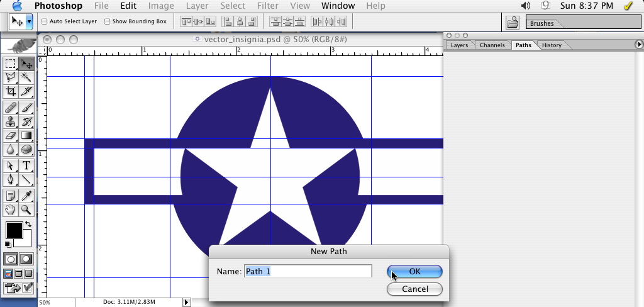Select the Zoom magnifier tool
The height and width of the screenshot is (307, 644).
(26, 209)
